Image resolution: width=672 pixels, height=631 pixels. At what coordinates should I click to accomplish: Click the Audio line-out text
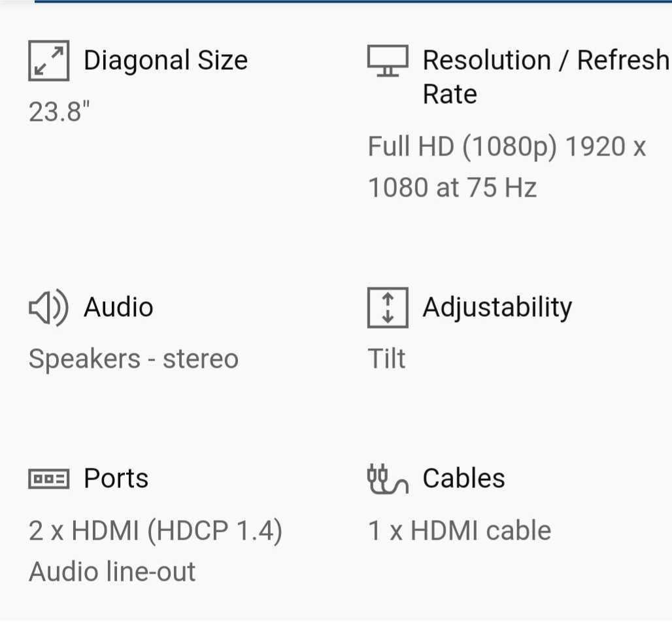112,572
